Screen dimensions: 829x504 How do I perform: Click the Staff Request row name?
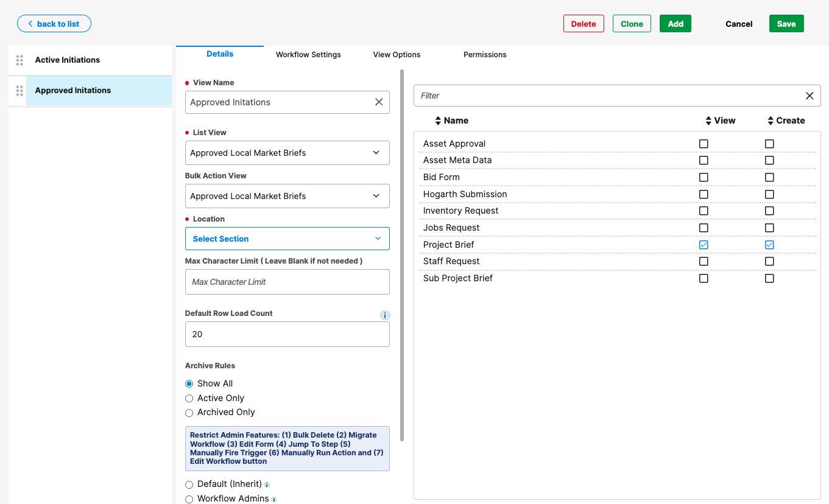click(x=451, y=261)
